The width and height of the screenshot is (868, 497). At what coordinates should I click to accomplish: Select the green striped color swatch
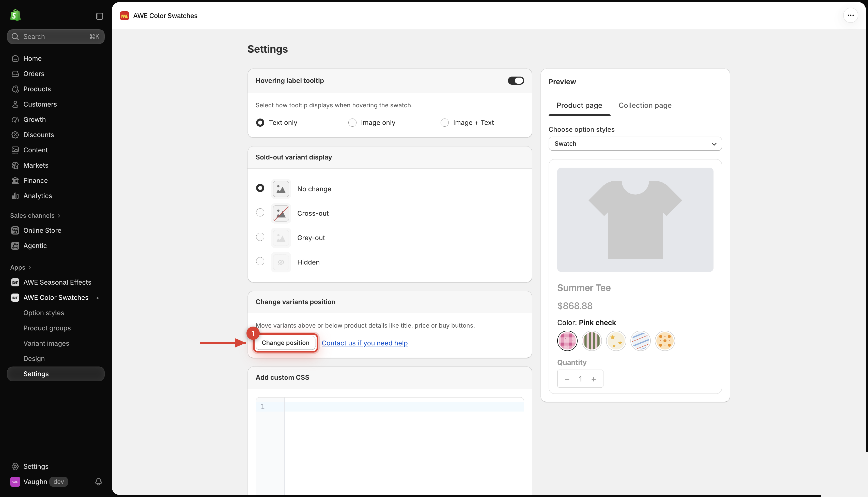click(592, 341)
